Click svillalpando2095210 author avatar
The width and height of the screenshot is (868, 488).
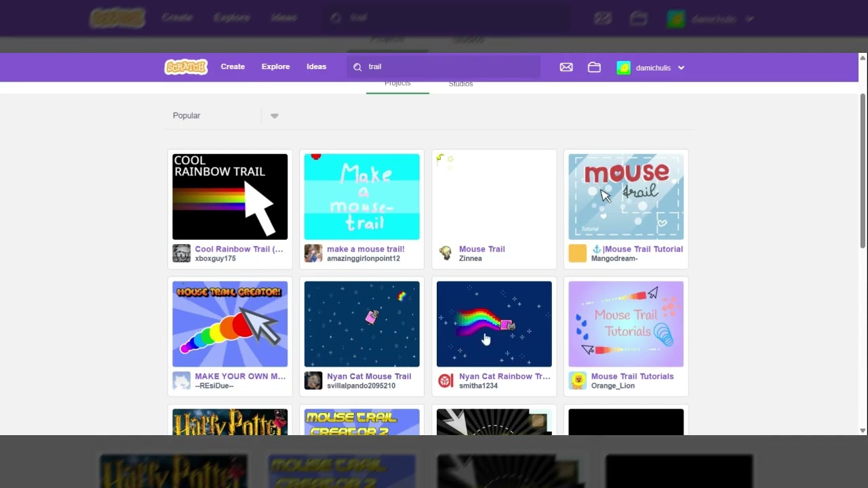(x=313, y=380)
